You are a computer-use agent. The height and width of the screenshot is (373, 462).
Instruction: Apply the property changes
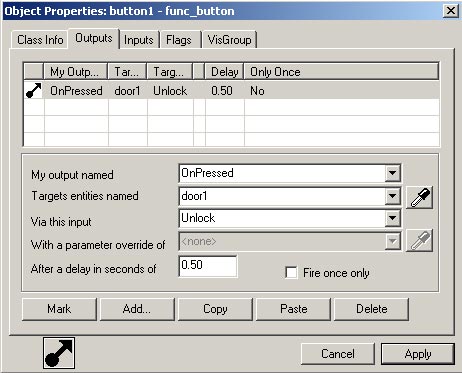pyautogui.click(x=418, y=354)
